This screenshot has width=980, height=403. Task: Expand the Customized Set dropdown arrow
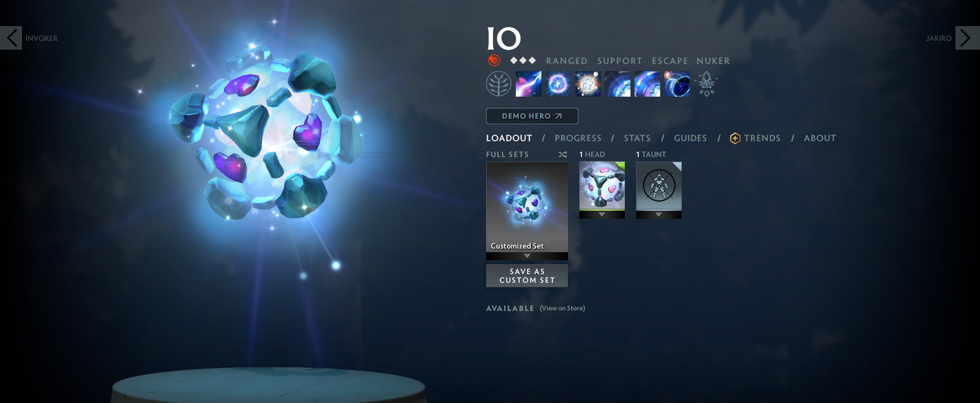point(527,256)
